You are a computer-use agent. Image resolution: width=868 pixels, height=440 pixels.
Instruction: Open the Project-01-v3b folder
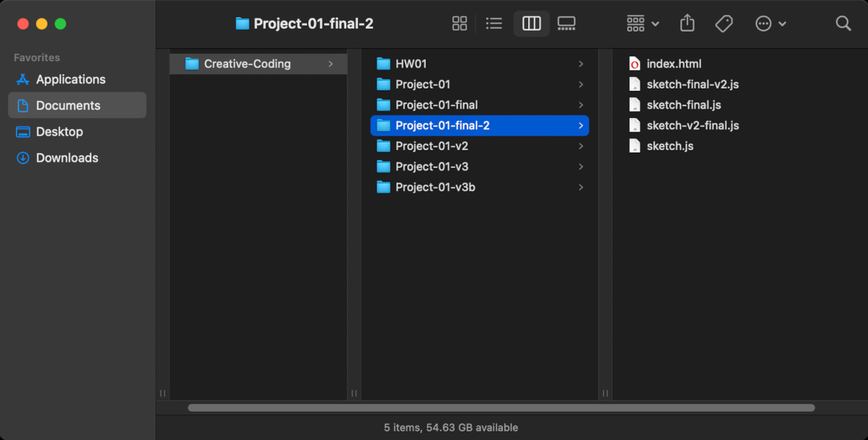[x=435, y=187]
